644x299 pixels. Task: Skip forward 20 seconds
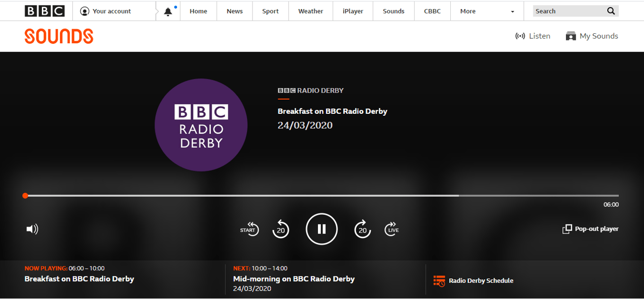[362, 230]
